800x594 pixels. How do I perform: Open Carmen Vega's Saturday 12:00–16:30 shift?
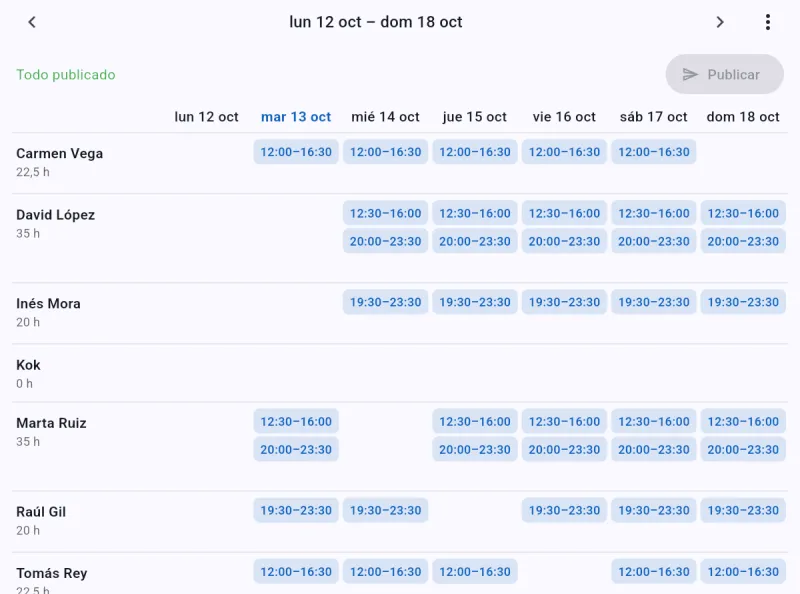(x=654, y=152)
